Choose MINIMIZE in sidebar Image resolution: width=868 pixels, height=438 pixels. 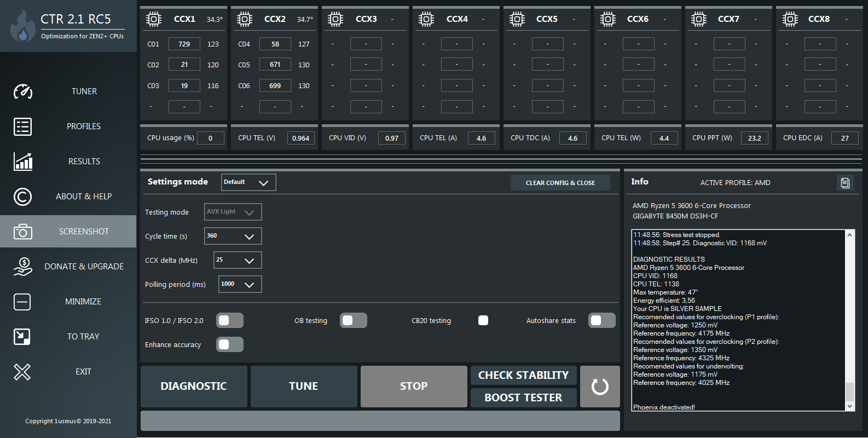click(83, 302)
